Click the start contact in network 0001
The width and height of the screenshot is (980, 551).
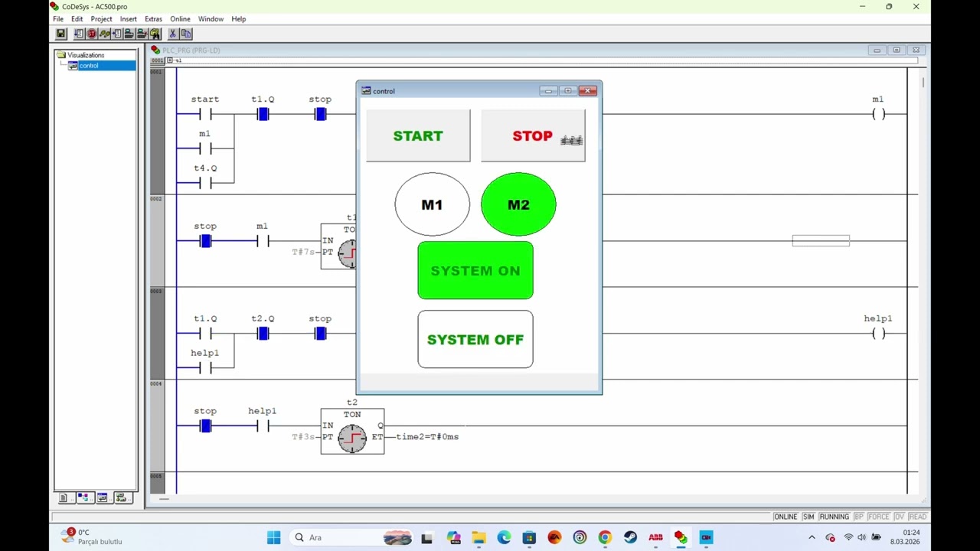point(205,114)
